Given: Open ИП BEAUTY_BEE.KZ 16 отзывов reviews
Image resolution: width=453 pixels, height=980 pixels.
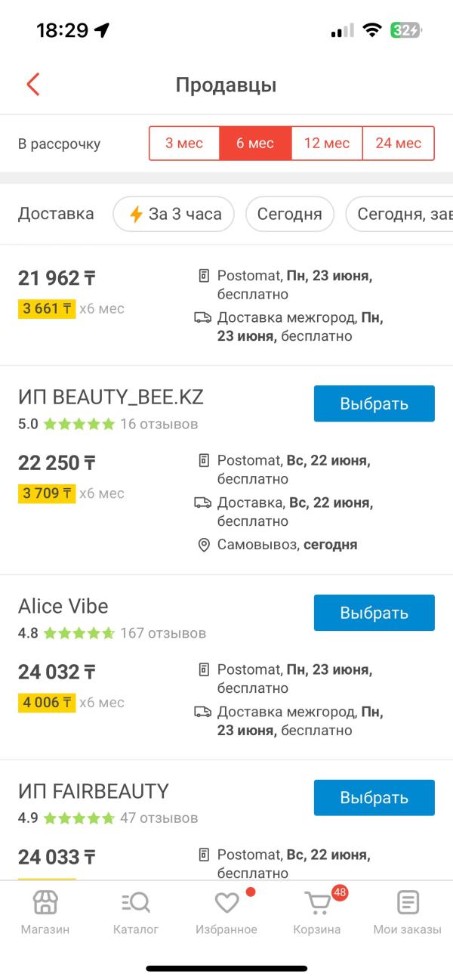Looking at the screenshot, I should pyautogui.click(x=159, y=424).
